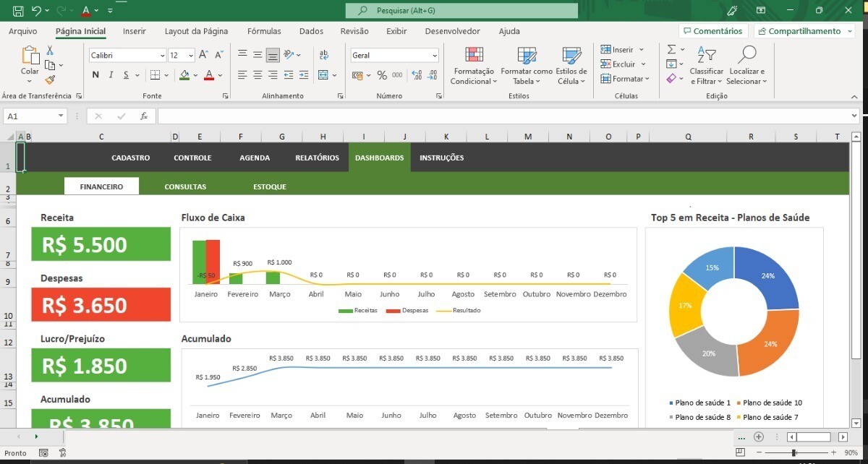The width and height of the screenshot is (868, 464).
Task: Click the AutoSum sigma icon
Action: (671, 50)
